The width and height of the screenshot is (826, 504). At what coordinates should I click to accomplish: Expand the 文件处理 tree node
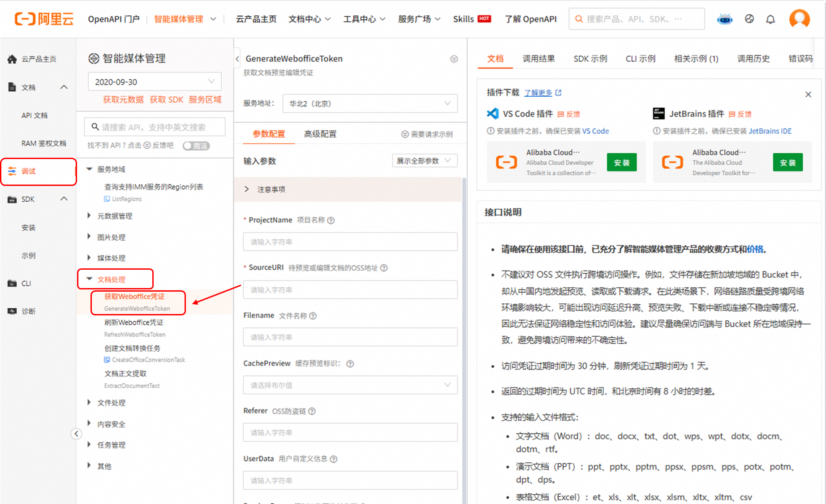click(89, 402)
